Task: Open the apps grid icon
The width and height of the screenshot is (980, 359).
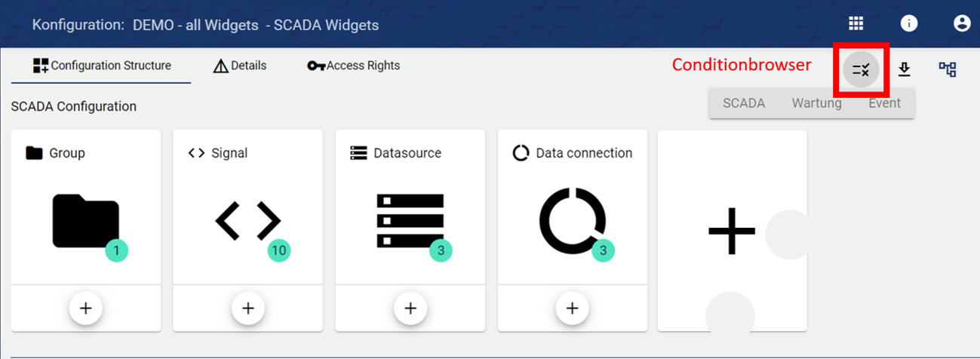Action: tap(856, 23)
